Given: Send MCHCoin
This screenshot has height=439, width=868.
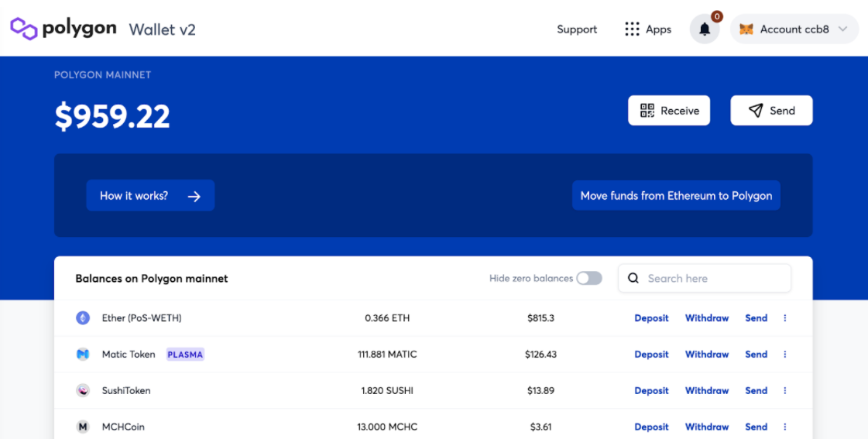Looking at the screenshot, I should click(756, 427).
